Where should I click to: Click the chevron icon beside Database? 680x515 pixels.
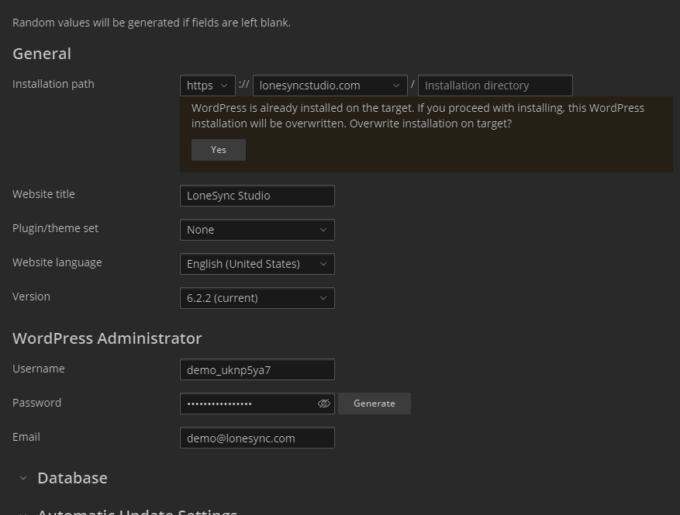click(x=23, y=479)
